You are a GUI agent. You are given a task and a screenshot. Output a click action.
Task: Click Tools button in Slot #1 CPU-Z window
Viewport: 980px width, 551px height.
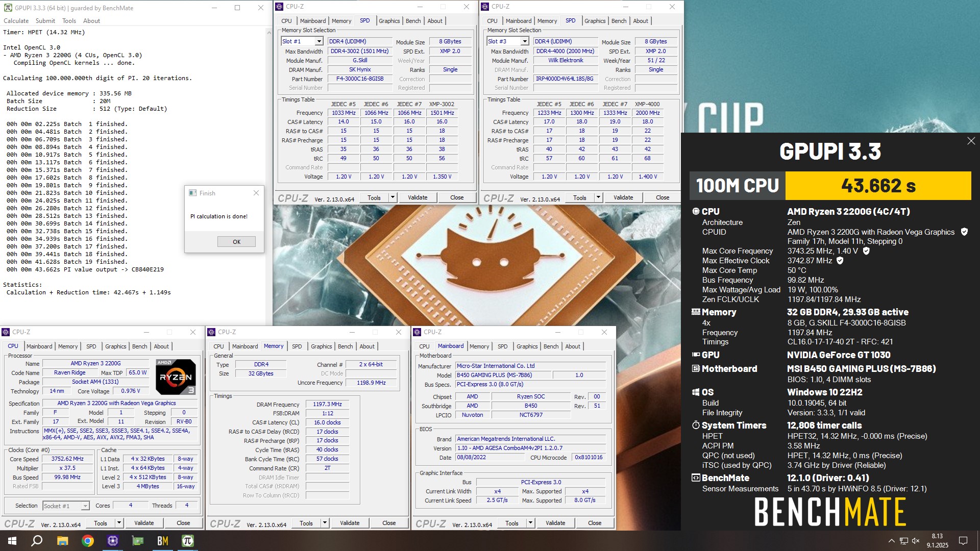pyautogui.click(x=374, y=197)
